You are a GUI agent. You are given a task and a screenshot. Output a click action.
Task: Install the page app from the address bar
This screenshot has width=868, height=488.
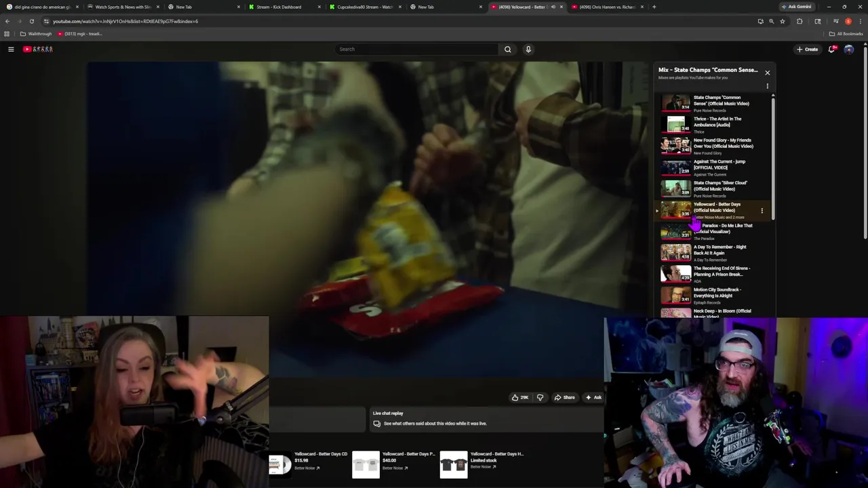(x=760, y=21)
